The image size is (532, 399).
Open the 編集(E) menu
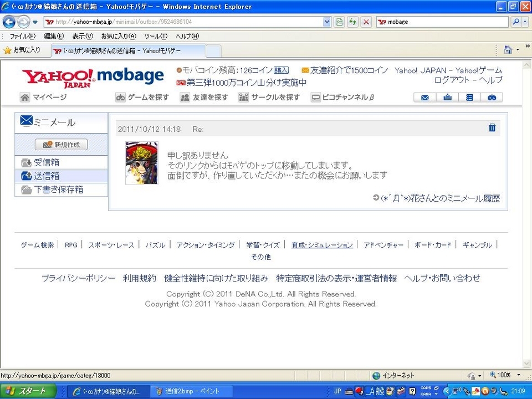54,37
